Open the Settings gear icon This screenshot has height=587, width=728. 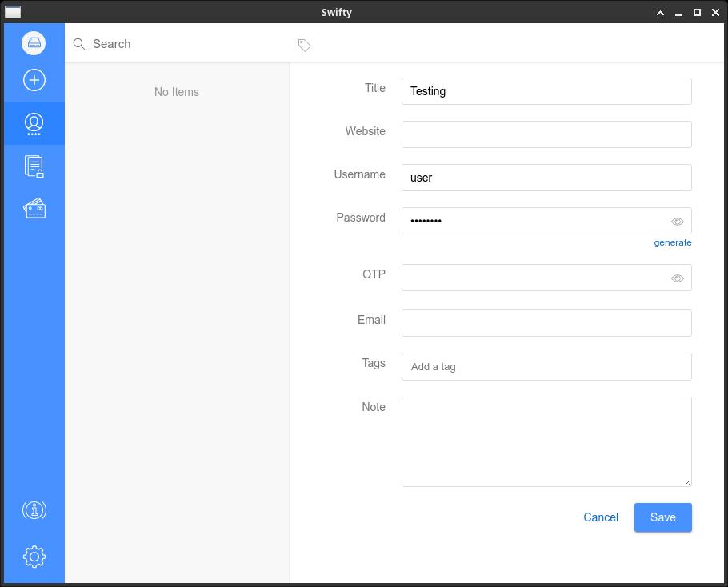coord(34,557)
